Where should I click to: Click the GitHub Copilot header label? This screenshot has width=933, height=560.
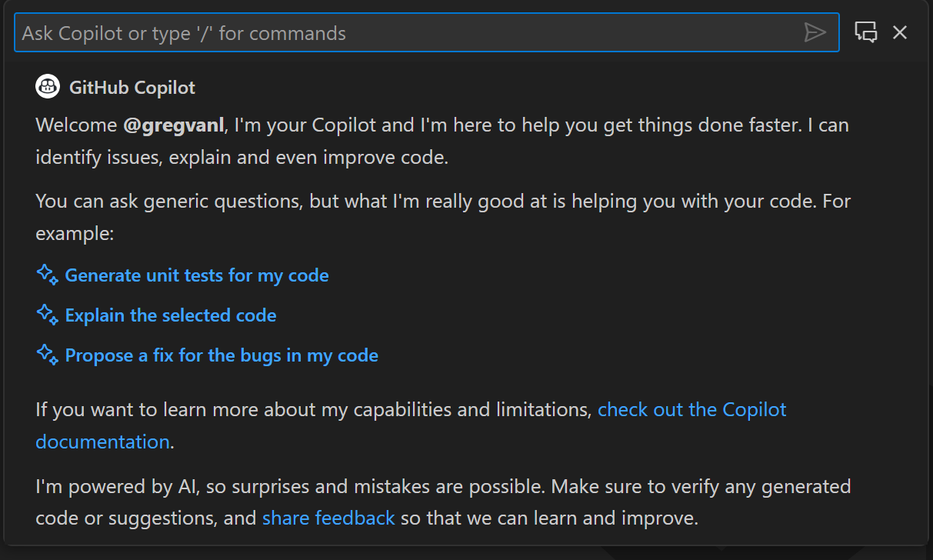(x=132, y=87)
